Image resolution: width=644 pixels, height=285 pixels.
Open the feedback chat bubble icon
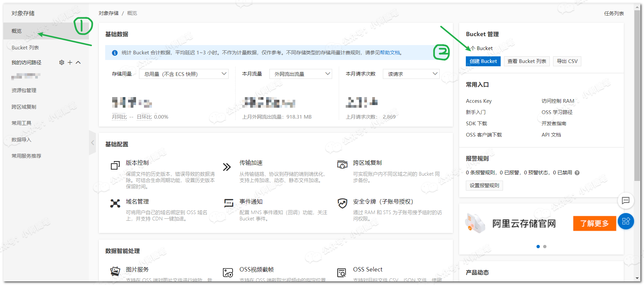coord(626,200)
